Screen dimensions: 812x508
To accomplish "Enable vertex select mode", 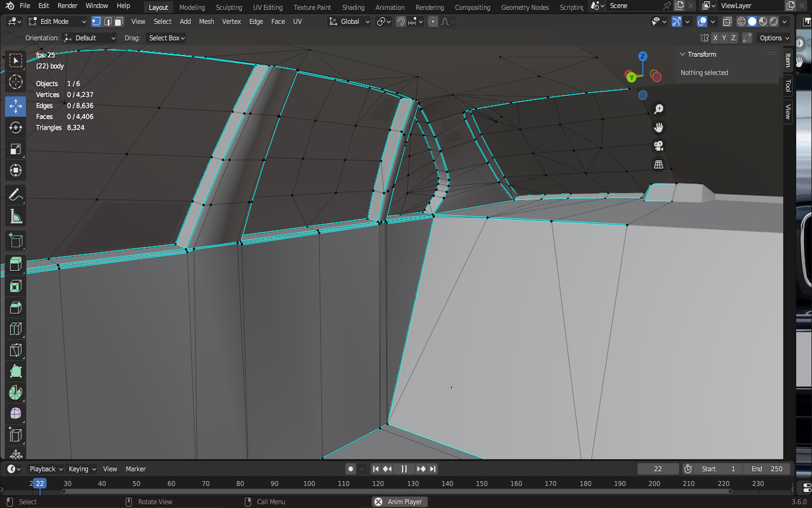I will coord(96,21).
